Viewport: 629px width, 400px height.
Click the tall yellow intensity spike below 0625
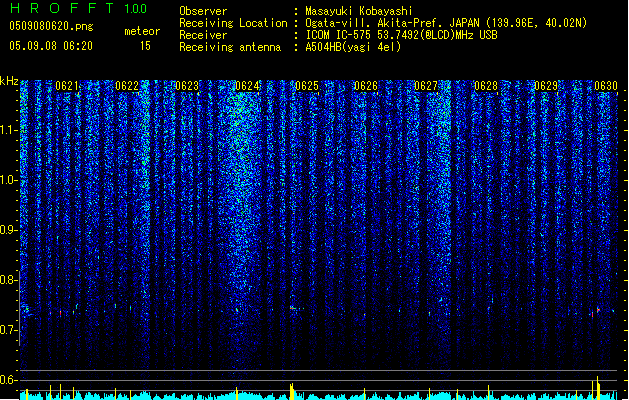pyautogui.click(x=292, y=392)
